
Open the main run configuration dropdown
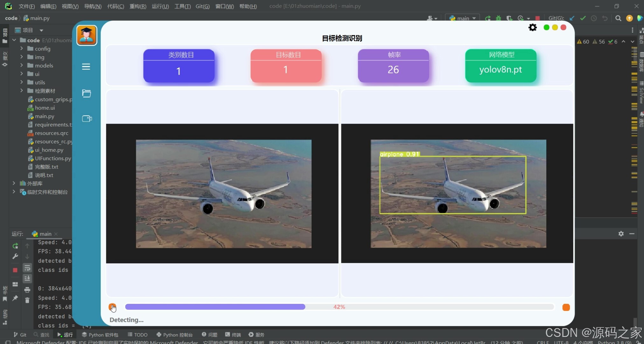(463, 18)
